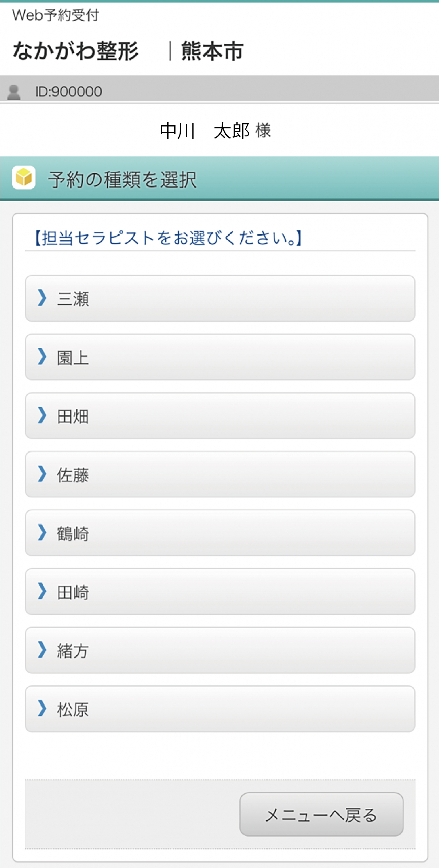This screenshot has width=439, height=868.
Task: Click the chevron arrow beside 松原
Action: click(x=42, y=708)
